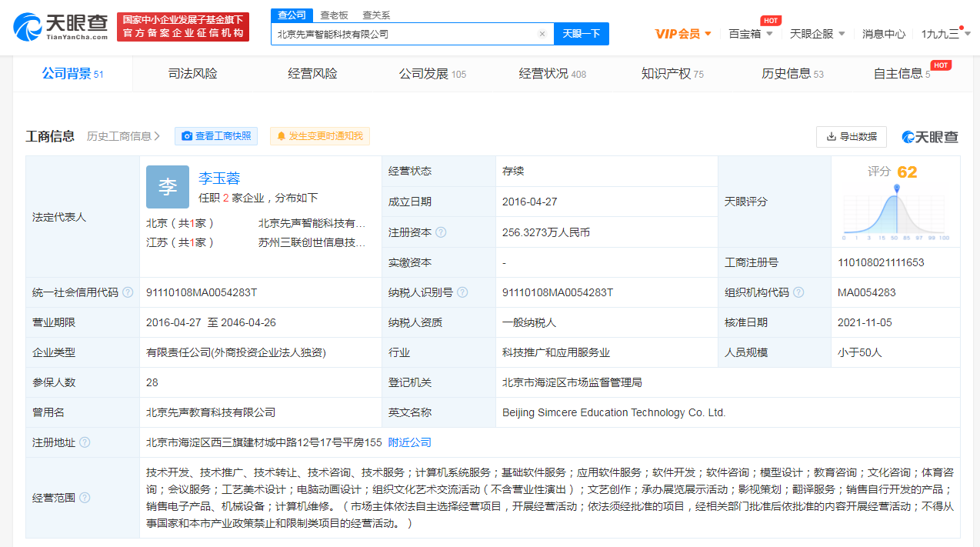Click the English name Beijing Simcere Education Technology
The height and width of the screenshot is (547, 980).
[x=614, y=412]
